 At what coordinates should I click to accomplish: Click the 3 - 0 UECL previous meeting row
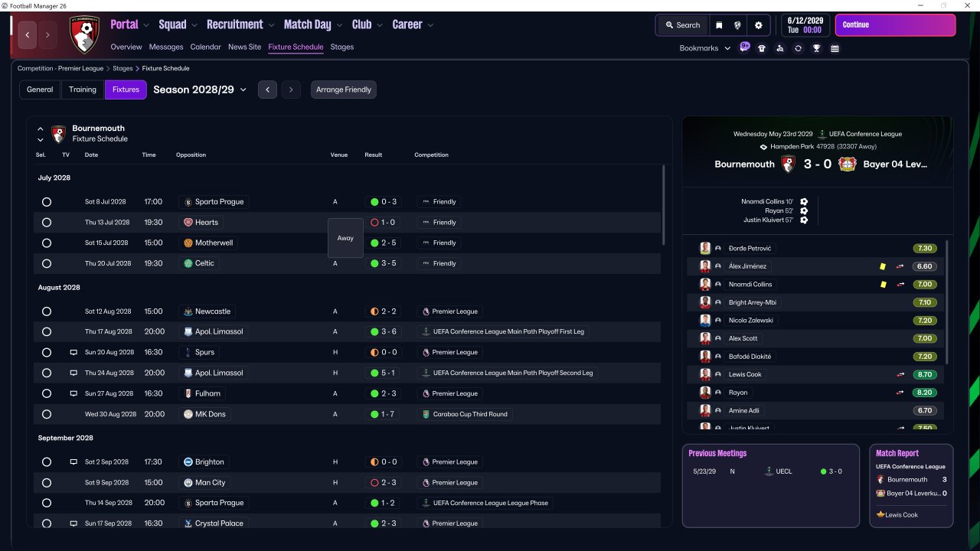(771, 471)
